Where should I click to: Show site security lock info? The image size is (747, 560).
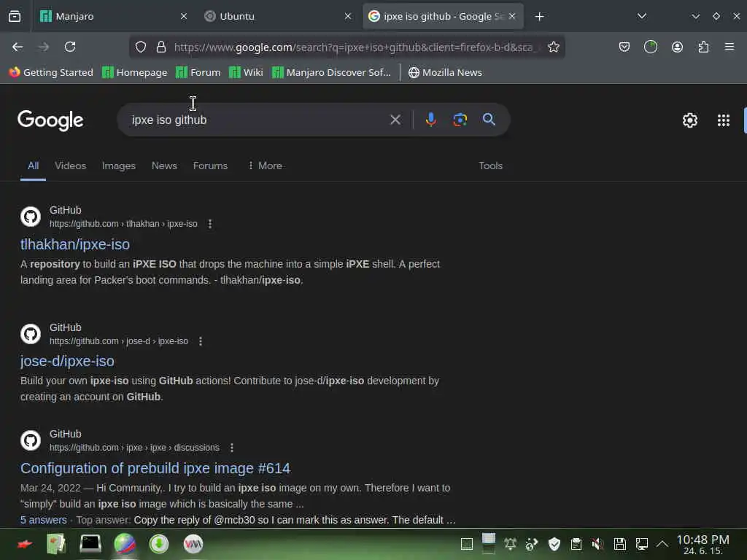click(x=161, y=47)
